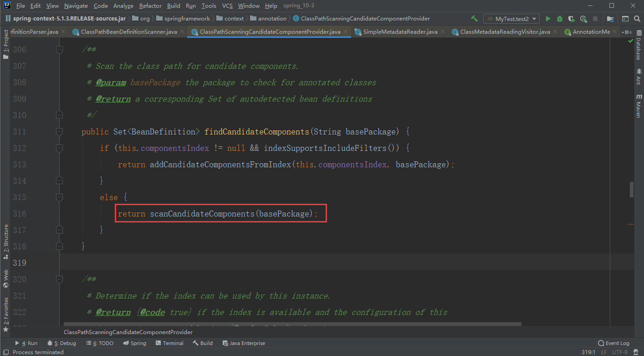Viewport: 644px width, 356px height.
Task: Click line number 316 in the gutter
Action: 20,214
